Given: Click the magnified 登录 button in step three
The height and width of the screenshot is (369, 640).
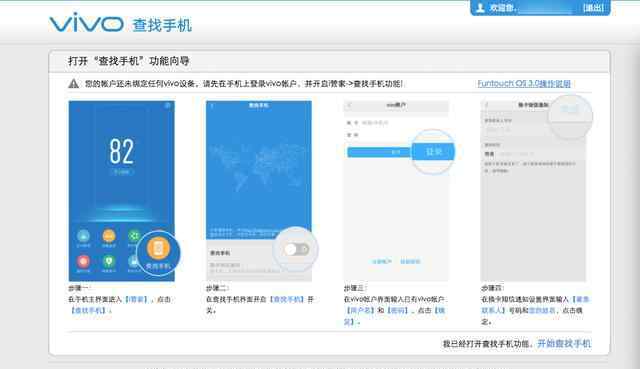Looking at the screenshot, I should 433,152.
